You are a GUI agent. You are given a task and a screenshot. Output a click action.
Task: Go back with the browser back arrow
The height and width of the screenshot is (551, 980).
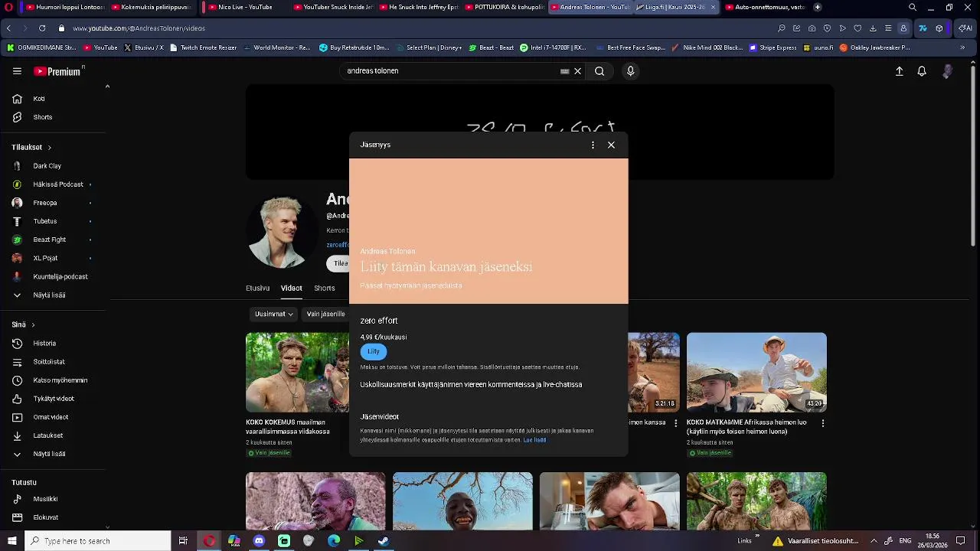coord(8,28)
